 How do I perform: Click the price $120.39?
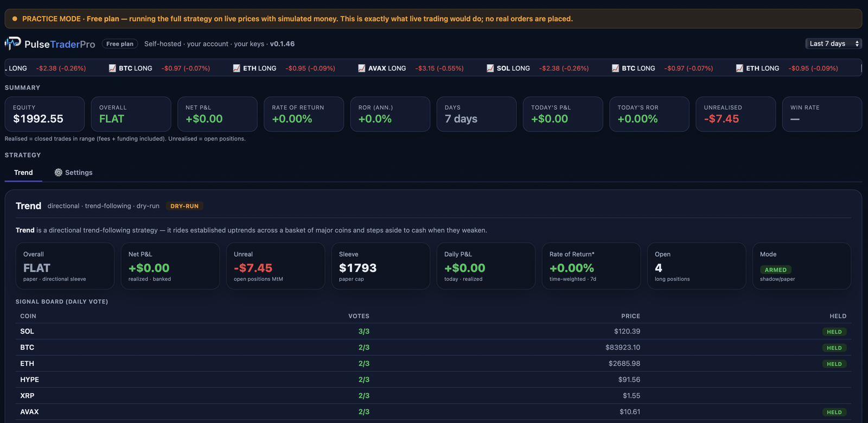tap(627, 331)
